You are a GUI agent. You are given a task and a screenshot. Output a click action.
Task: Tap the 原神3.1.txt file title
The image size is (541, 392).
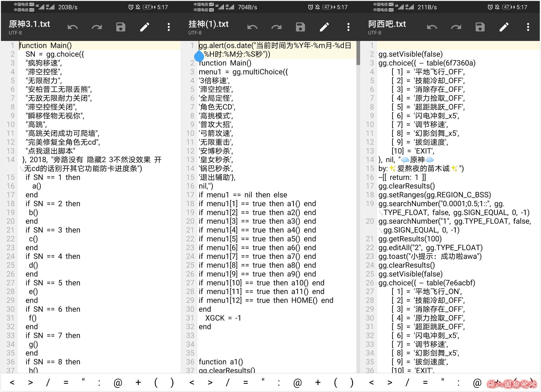point(30,24)
